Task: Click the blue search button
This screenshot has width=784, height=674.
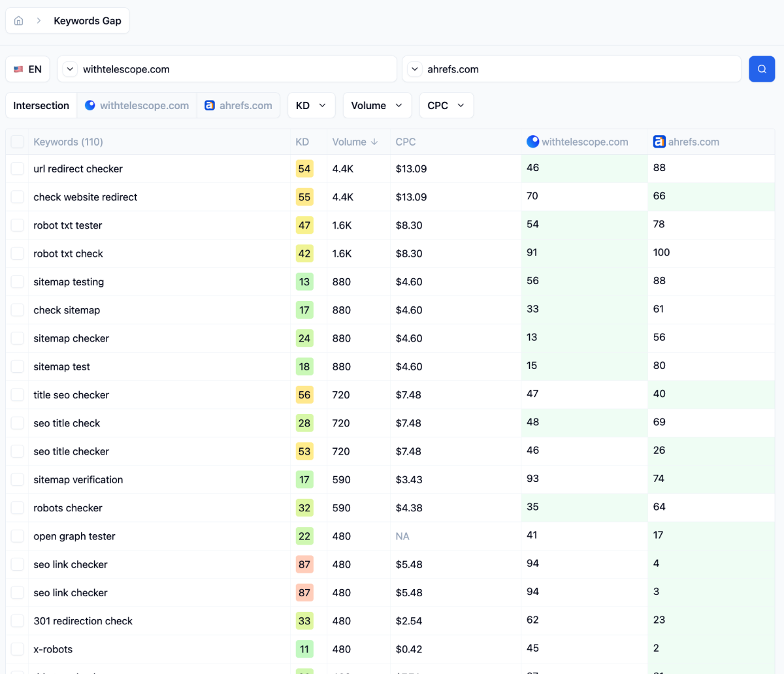Action: [762, 69]
